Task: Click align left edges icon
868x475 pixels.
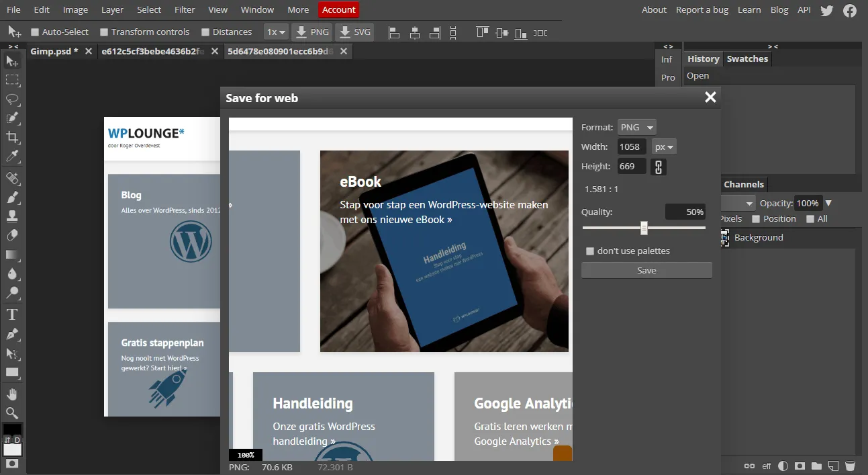Action: pyautogui.click(x=394, y=32)
